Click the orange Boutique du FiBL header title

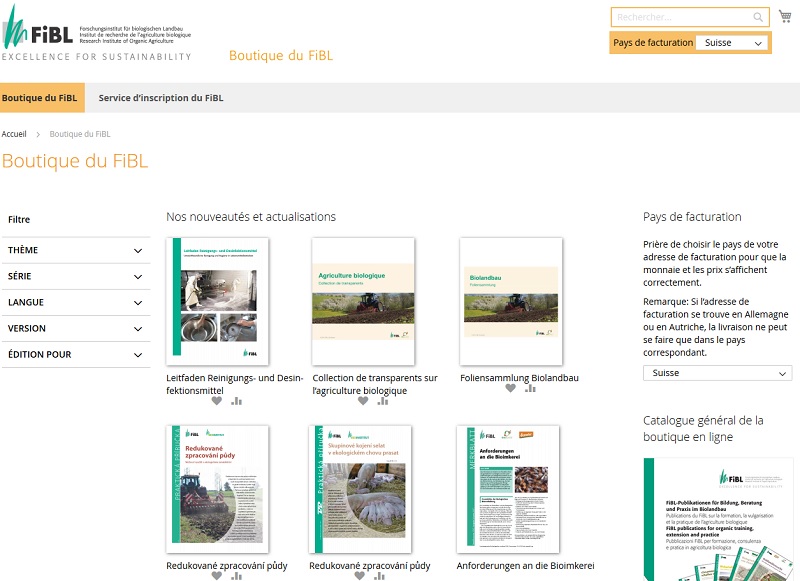point(281,56)
